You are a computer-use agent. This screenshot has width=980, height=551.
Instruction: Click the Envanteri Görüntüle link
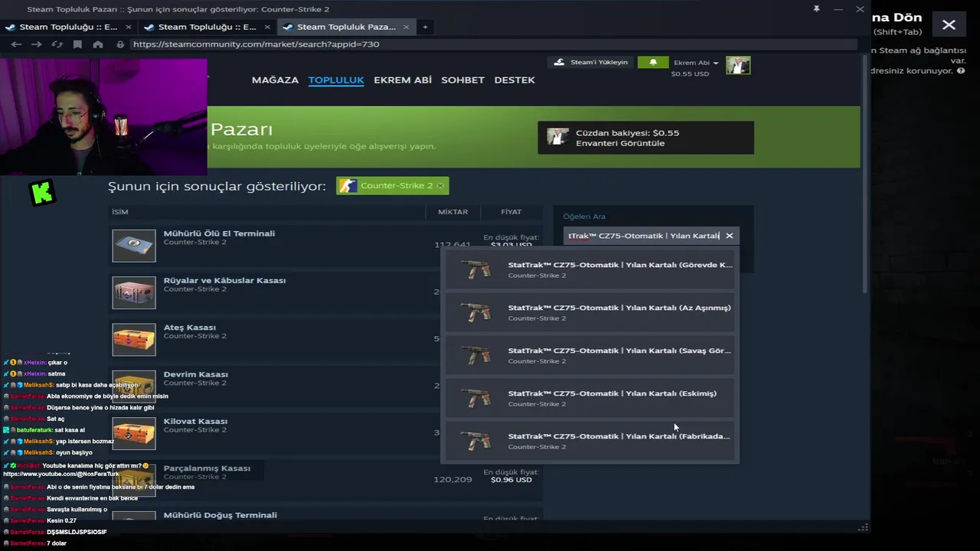pos(620,143)
